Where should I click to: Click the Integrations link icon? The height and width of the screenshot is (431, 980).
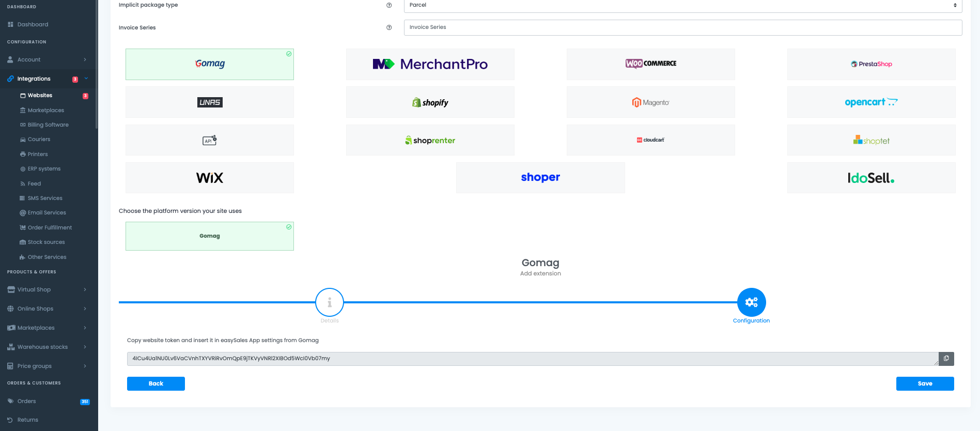point(10,79)
